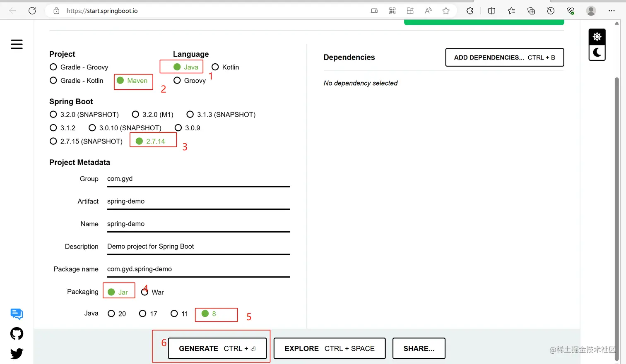
Task: Open the app-available icon in address bar
Action: [x=374, y=11]
